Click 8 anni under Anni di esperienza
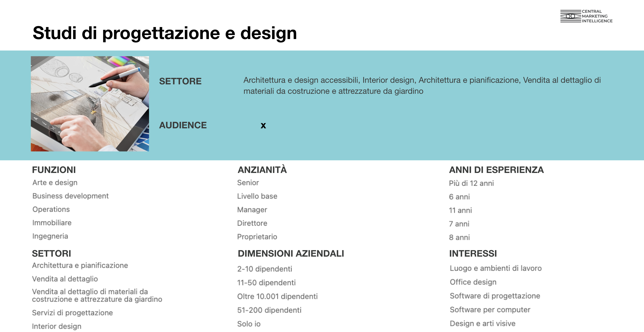The height and width of the screenshot is (332, 644). 459,237
